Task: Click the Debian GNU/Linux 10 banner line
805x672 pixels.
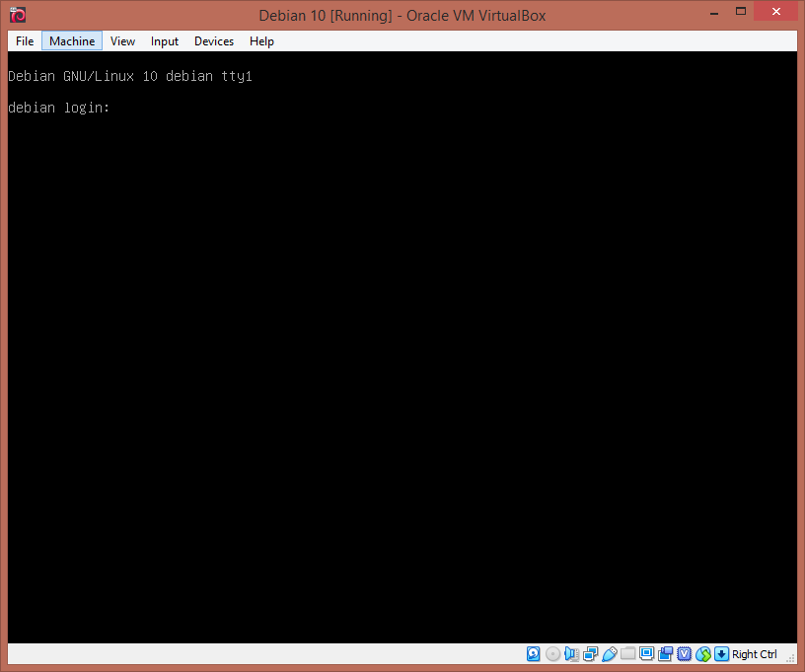Action: click(130, 76)
